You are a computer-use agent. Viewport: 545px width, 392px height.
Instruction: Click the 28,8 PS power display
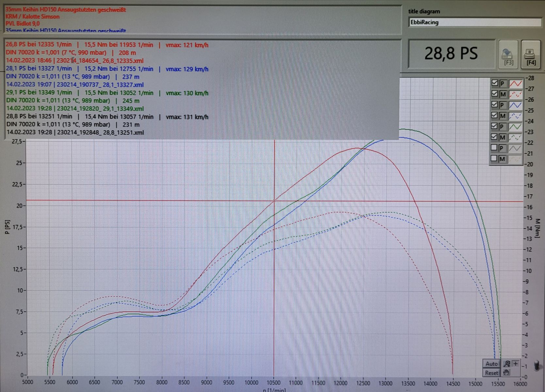(451, 54)
